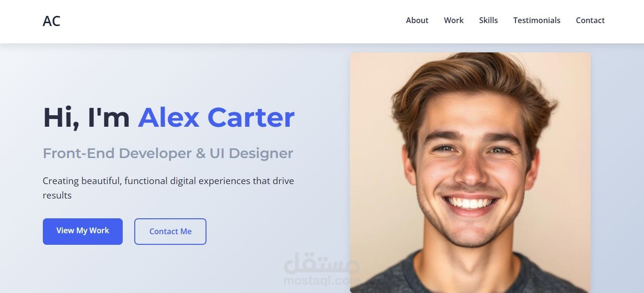Click the word "results" in the description

[57, 195]
